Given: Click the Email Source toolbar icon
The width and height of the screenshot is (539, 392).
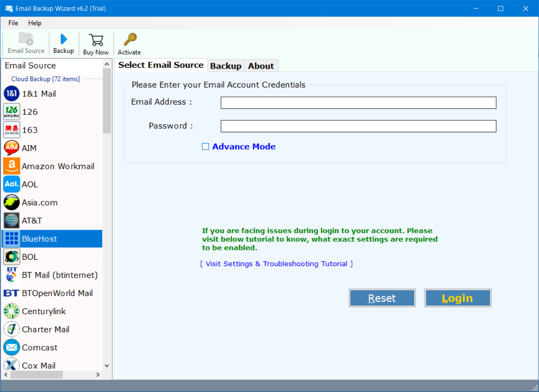Looking at the screenshot, I should click(x=26, y=39).
